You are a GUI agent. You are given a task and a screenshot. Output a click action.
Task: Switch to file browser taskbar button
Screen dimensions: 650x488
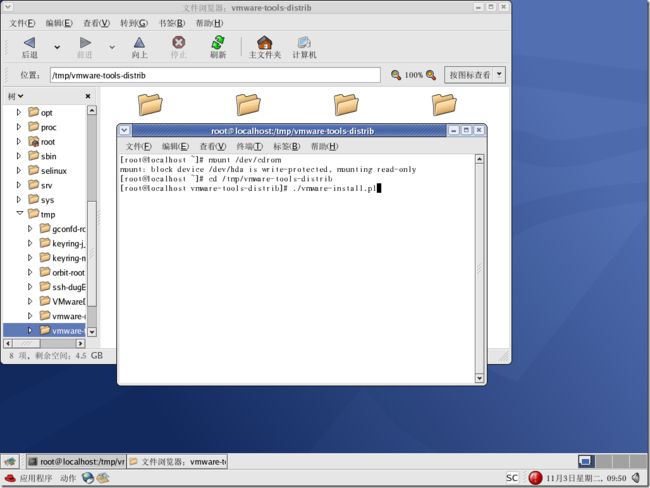[x=177, y=461]
